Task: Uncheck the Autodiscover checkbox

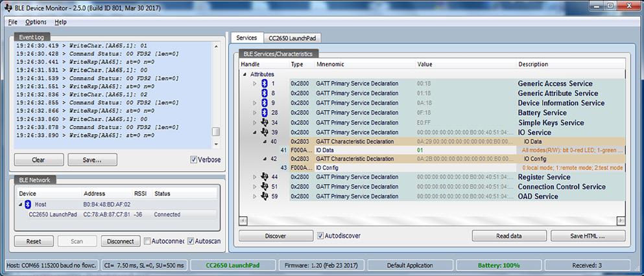Action: (x=321, y=236)
